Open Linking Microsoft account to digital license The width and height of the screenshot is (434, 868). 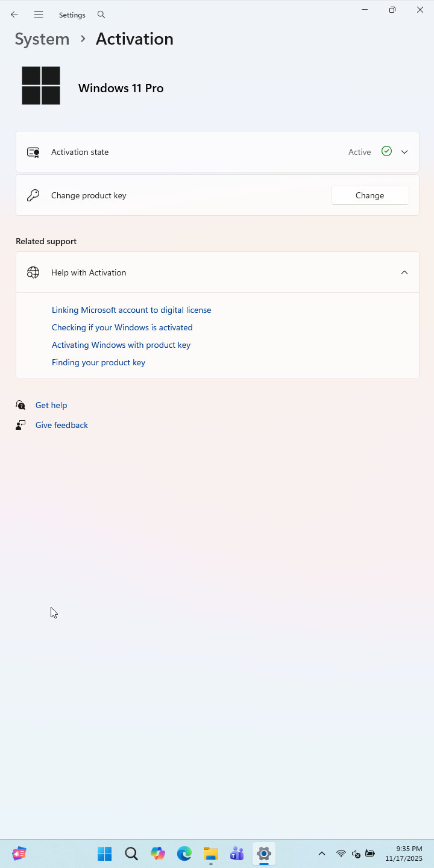pyautogui.click(x=131, y=310)
